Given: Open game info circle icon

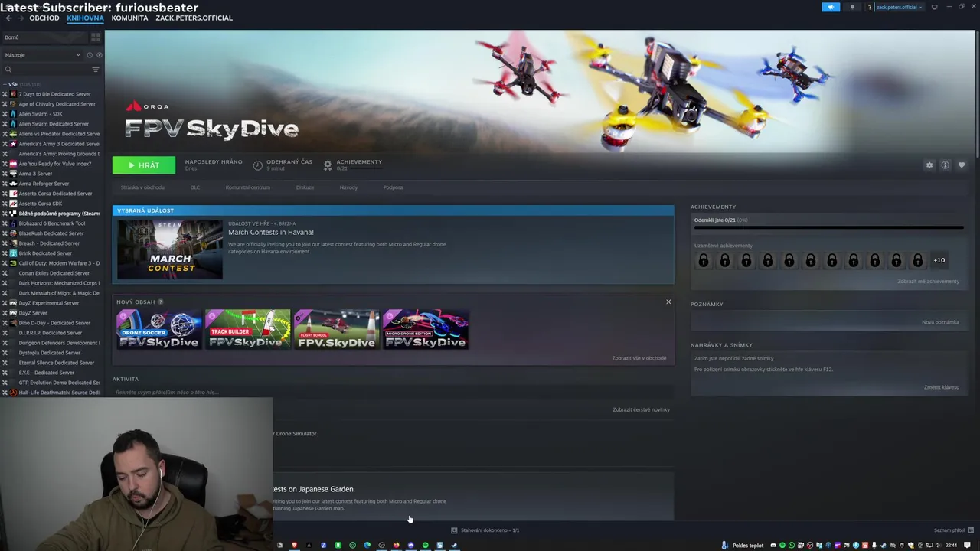Looking at the screenshot, I should [x=946, y=165].
